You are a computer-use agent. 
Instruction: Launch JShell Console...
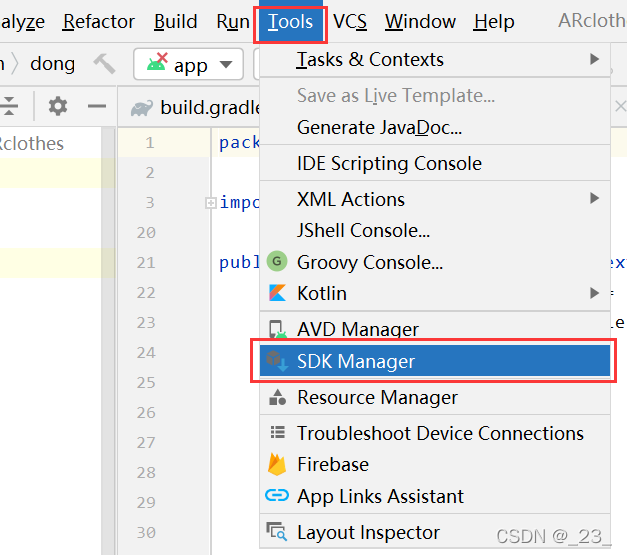coord(435,231)
